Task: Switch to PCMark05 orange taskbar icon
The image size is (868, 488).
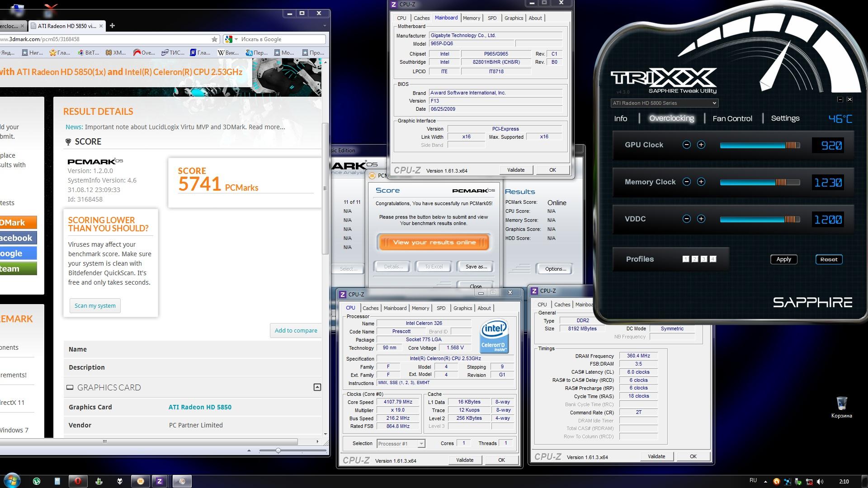Action: point(140,481)
